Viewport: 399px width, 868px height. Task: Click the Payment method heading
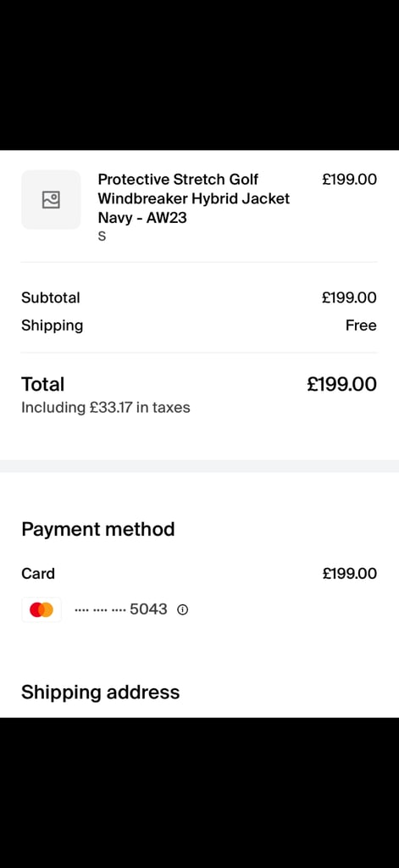(x=98, y=529)
